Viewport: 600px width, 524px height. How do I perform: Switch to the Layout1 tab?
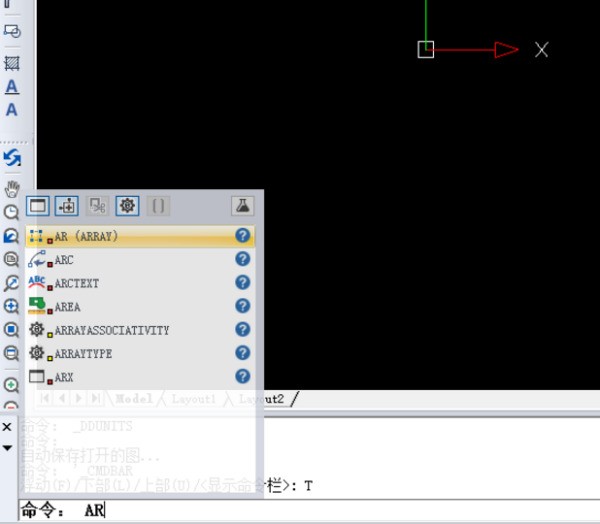click(x=194, y=399)
